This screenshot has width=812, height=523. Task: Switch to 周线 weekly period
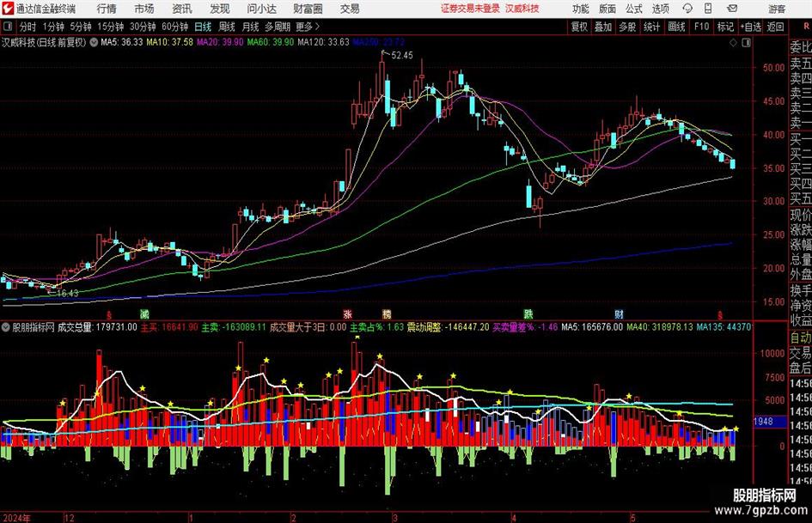tap(227, 27)
